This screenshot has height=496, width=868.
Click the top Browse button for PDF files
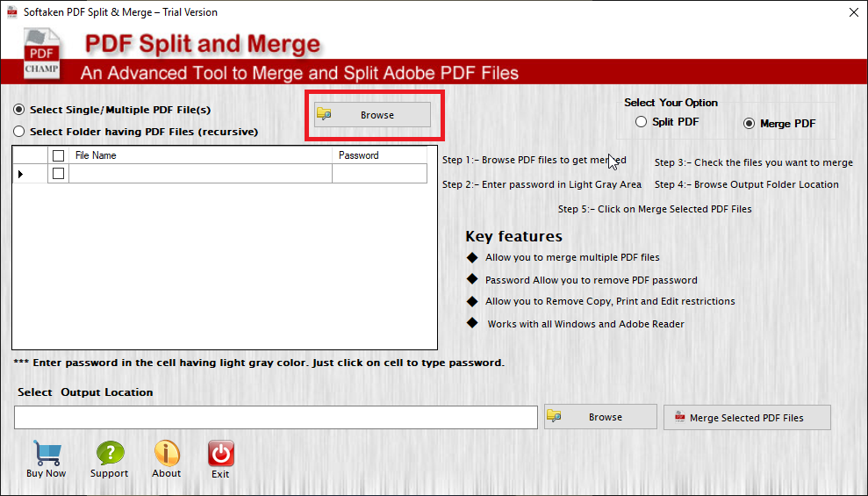pyautogui.click(x=372, y=115)
